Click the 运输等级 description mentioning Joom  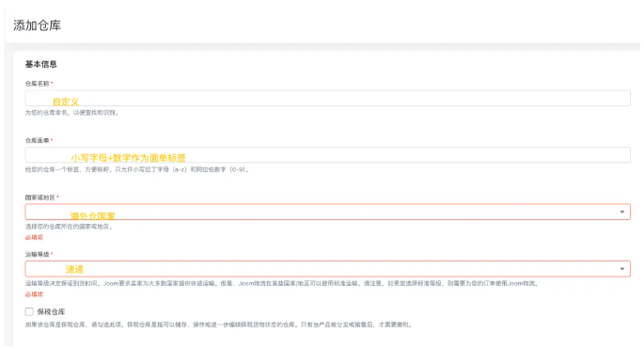click(282, 283)
